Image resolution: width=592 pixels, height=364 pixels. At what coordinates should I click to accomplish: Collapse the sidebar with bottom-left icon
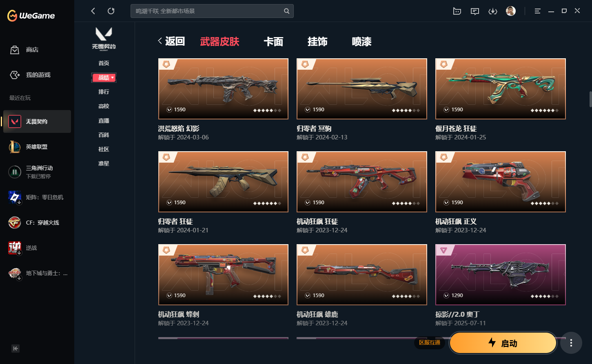16,348
